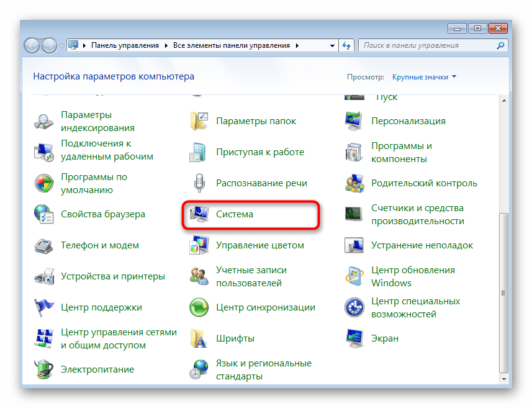Click the Родительский контроль icon
Image resolution: width=532 pixels, height=408 pixels.
(354, 183)
